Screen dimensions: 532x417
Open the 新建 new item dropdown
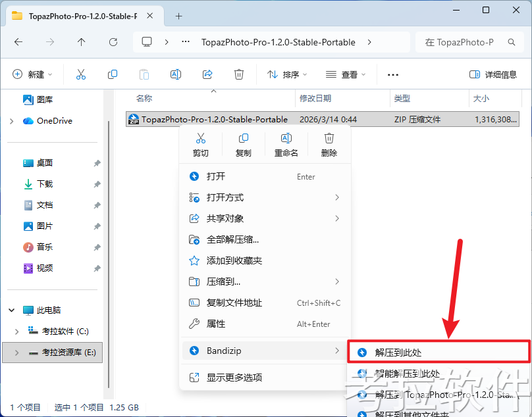(x=32, y=74)
